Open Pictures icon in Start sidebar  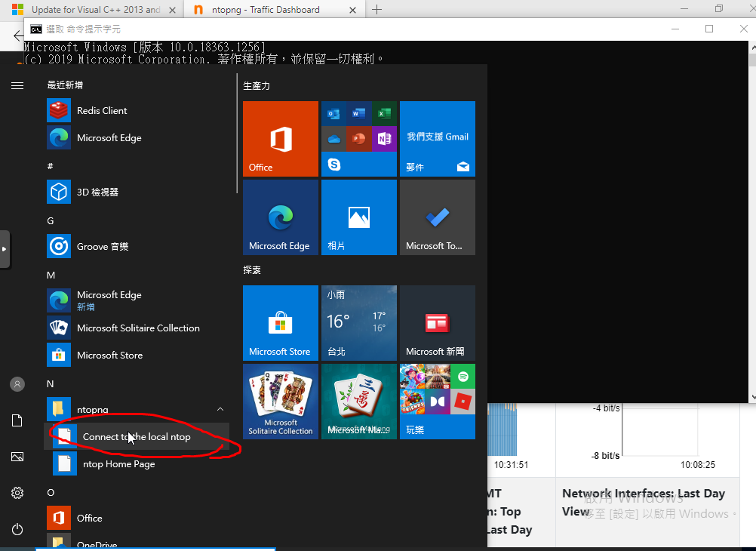(x=17, y=457)
